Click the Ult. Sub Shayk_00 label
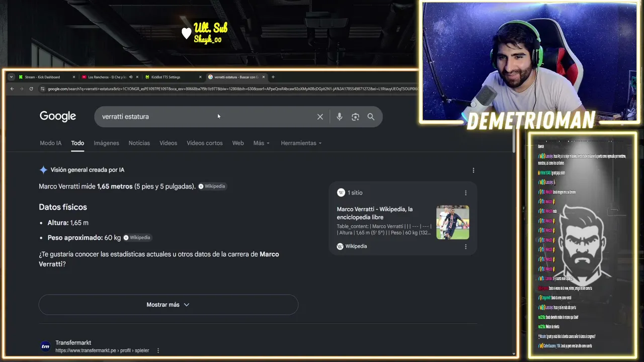Image resolution: width=644 pixels, height=362 pixels. click(210, 33)
